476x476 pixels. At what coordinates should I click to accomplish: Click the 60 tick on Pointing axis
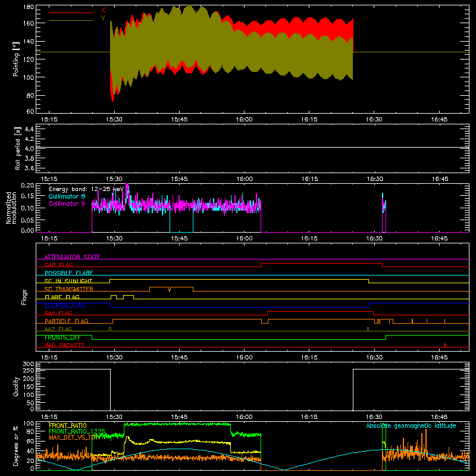coord(30,111)
